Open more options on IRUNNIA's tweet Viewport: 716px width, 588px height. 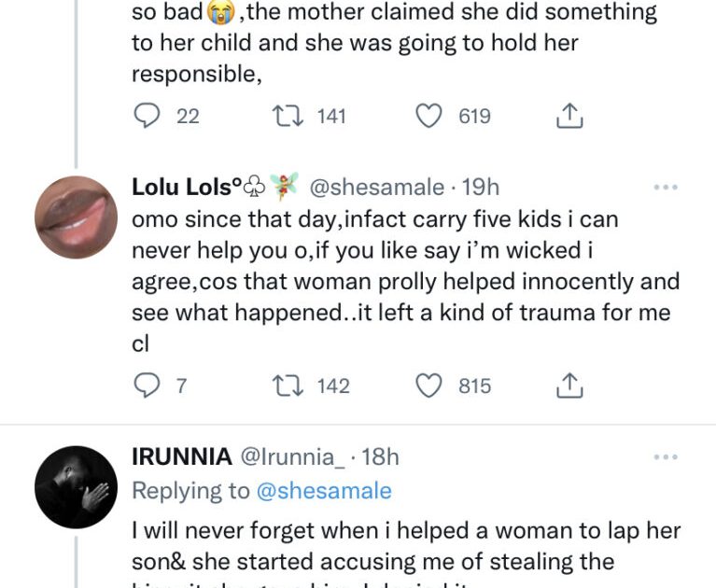click(x=665, y=457)
